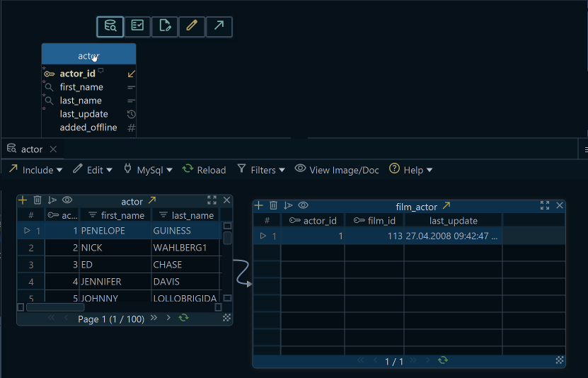The image size is (588, 378).
Task: Go to next page in actor grid
Action: pos(168,318)
